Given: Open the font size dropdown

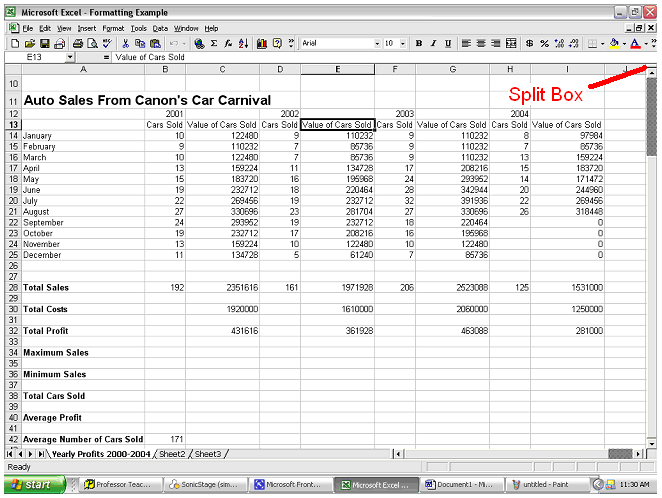Looking at the screenshot, I should click(x=402, y=44).
